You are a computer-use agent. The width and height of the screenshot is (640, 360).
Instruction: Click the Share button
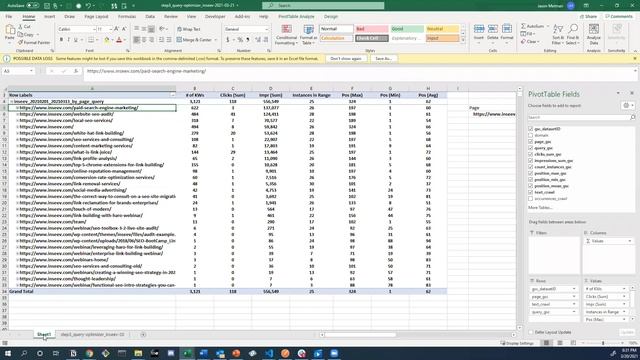pyautogui.click(x=589, y=17)
